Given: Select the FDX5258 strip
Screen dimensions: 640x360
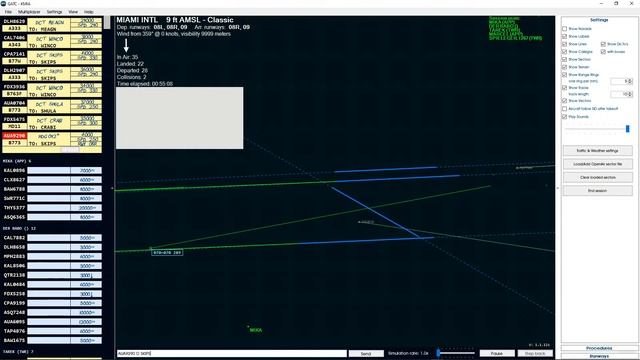Looking at the screenshot, I should [52, 294].
